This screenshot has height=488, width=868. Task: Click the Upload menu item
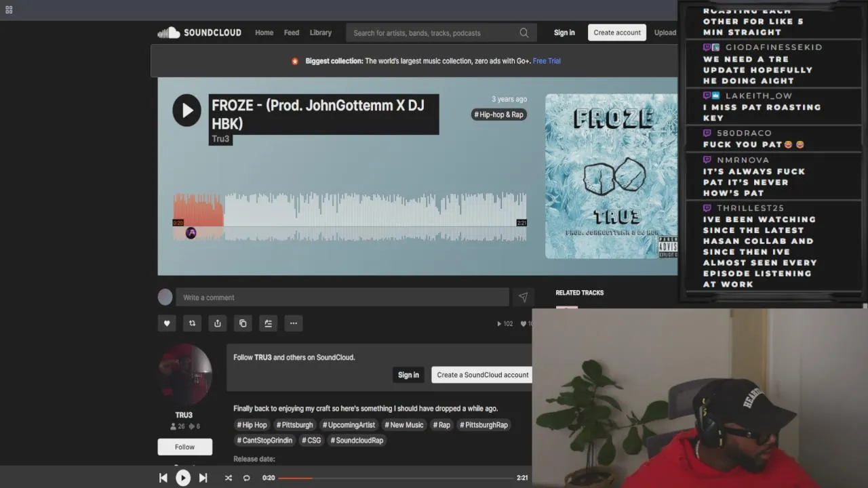665,33
